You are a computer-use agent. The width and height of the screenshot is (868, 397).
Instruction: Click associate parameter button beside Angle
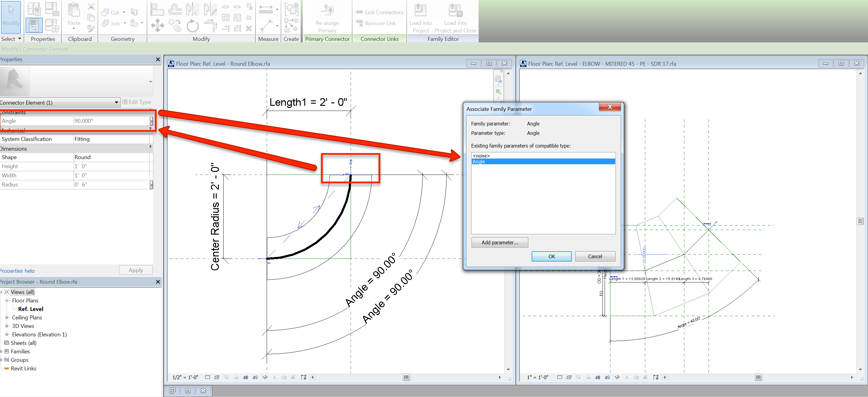pos(151,121)
